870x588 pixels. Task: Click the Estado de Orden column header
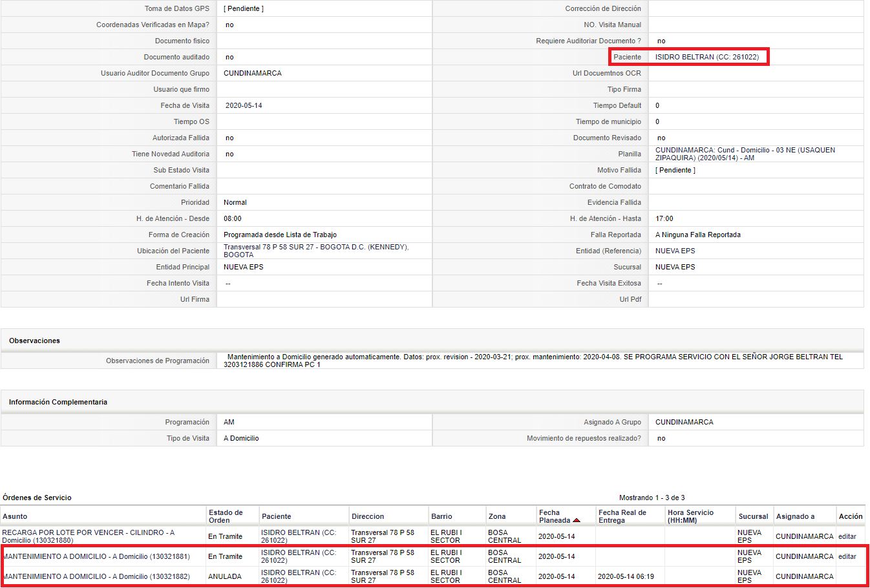(x=226, y=516)
